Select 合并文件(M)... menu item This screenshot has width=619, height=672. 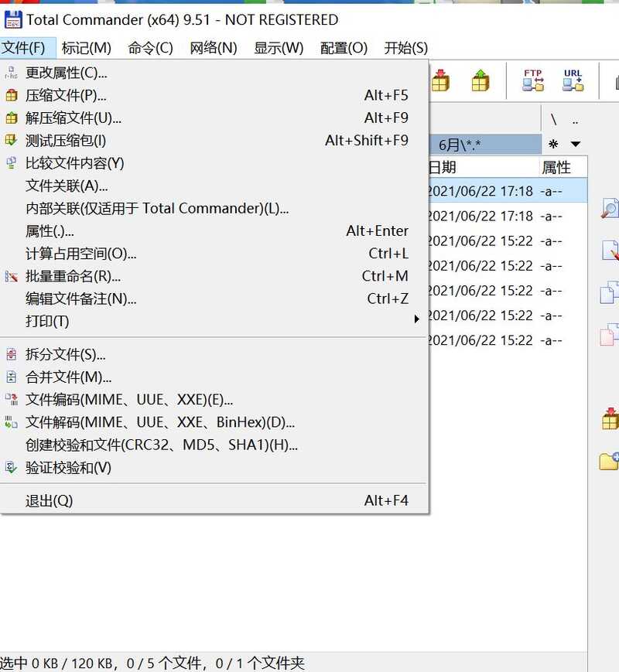click(x=214, y=377)
